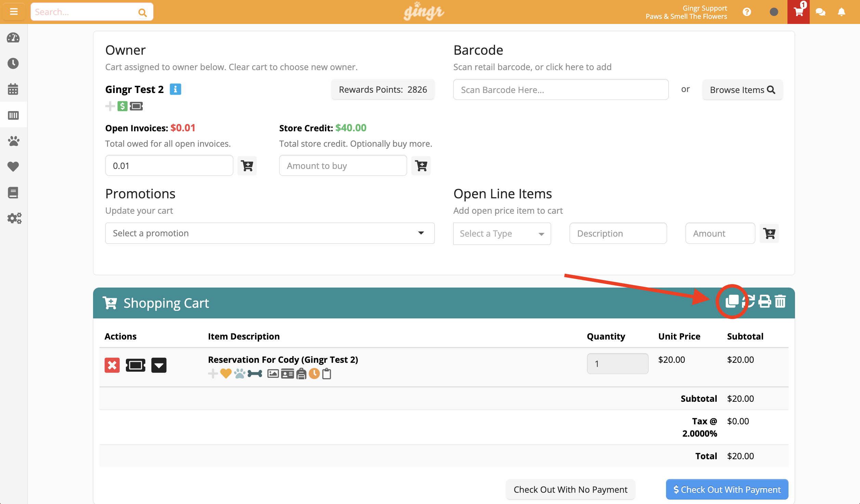Click the ID card icon under Cody's reservation
Image resolution: width=860 pixels, height=504 pixels.
click(x=287, y=373)
